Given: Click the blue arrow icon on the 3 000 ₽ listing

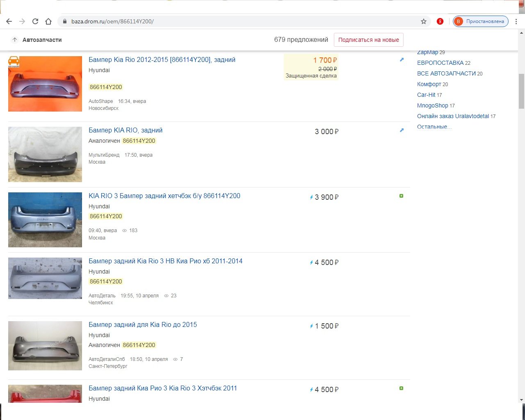Looking at the screenshot, I should pyautogui.click(x=402, y=130).
